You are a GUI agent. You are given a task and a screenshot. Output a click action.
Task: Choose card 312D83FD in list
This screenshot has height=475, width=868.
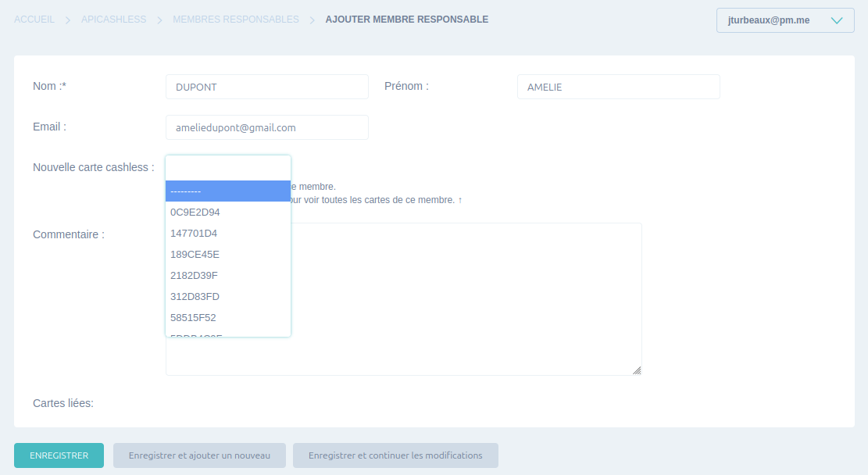[228, 296]
